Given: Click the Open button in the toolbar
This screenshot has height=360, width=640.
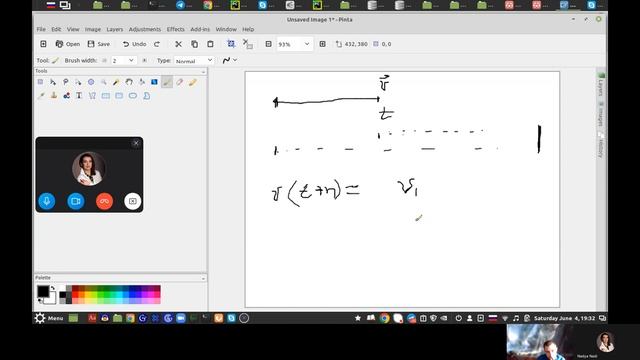Looking at the screenshot, I should click(x=68, y=44).
